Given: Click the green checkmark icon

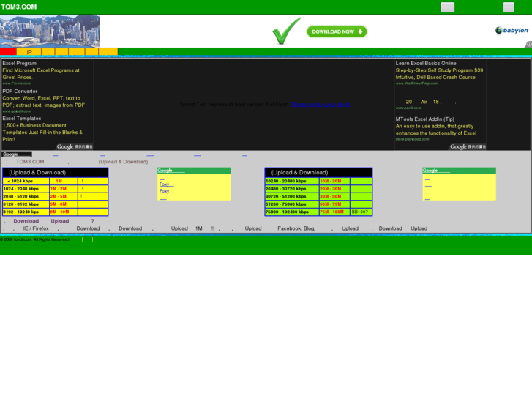Looking at the screenshot, I should (286, 31).
